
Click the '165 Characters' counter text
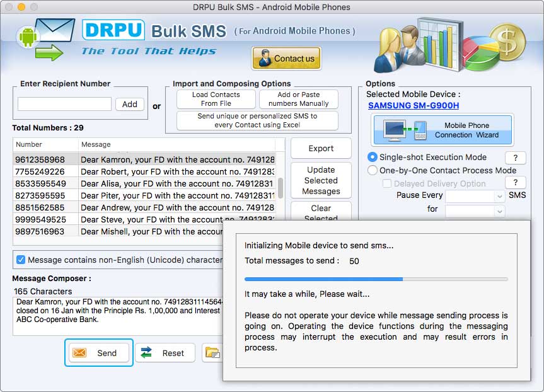coord(43,291)
